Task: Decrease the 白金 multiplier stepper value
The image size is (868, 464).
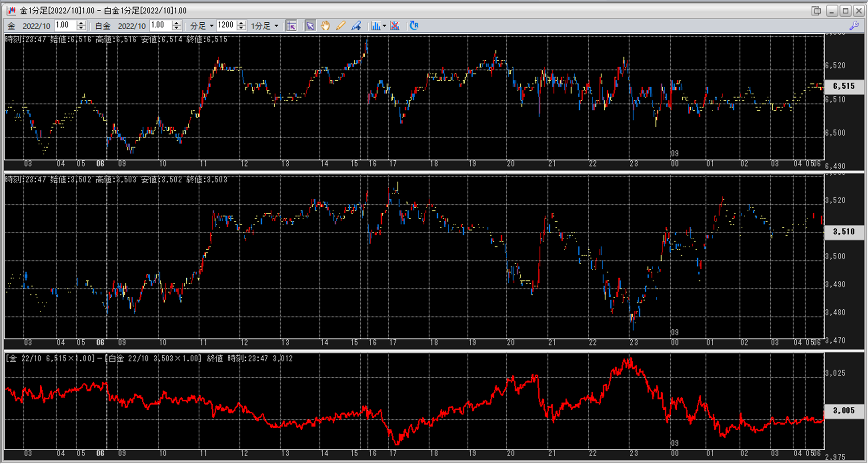Action: (176, 28)
